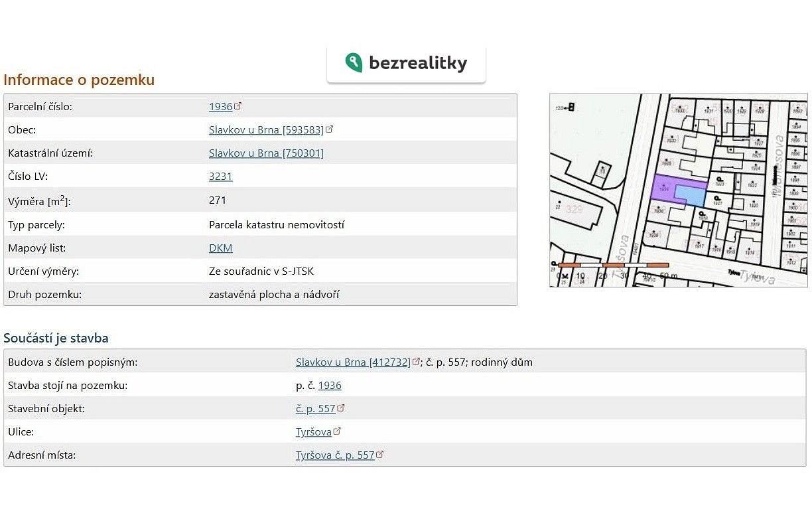Click the "Stavba stojí na pozemku:" label

click(x=68, y=386)
